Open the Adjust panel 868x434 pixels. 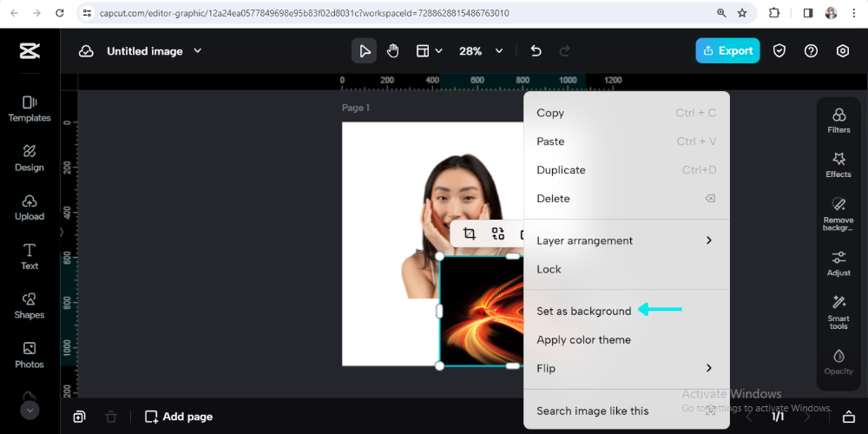tap(838, 264)
